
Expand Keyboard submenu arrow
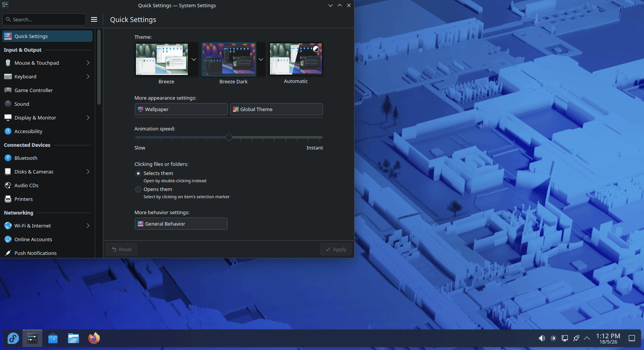point(88,76)
